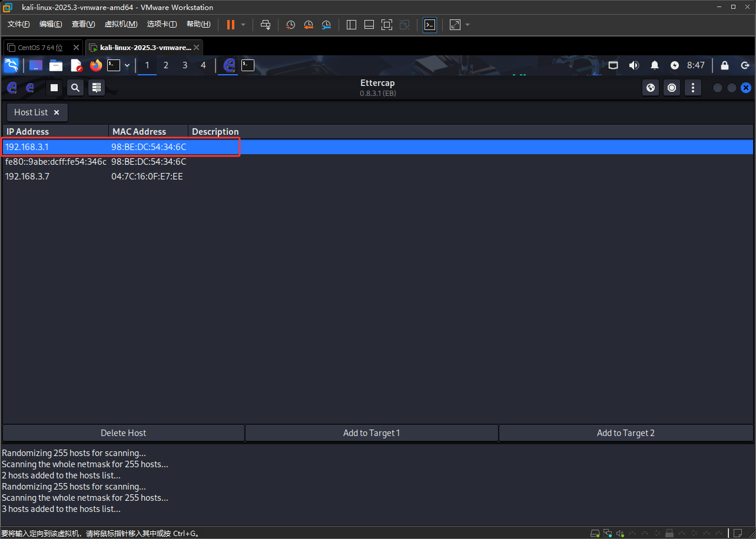
Task: Switch to the CentOS 7 64 位 VM tab
Action: coord(39,48)
